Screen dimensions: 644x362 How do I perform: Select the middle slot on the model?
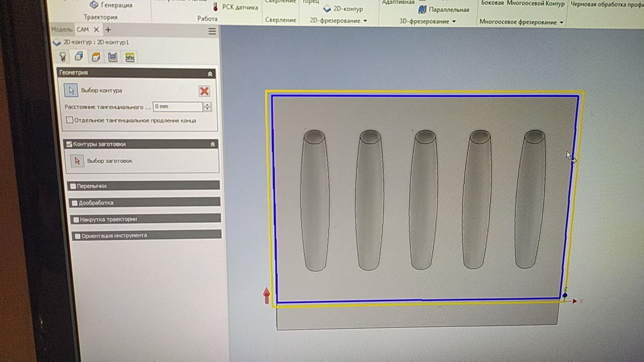pos(423,200)
